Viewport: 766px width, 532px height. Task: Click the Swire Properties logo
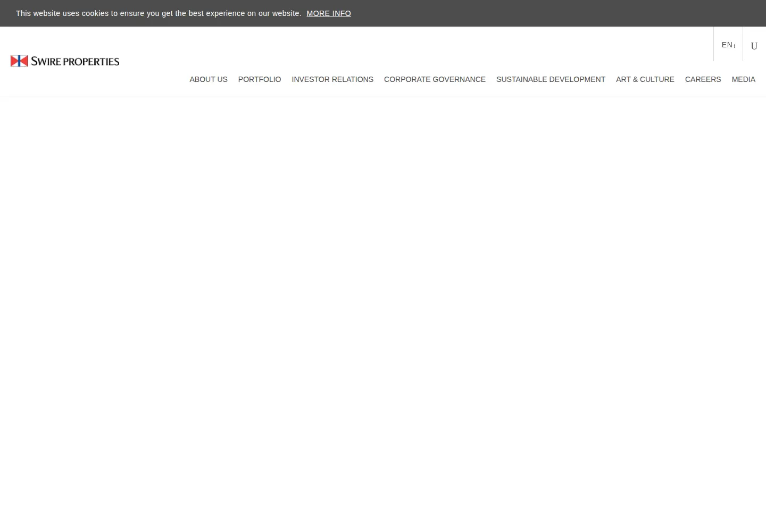(65, 61)
